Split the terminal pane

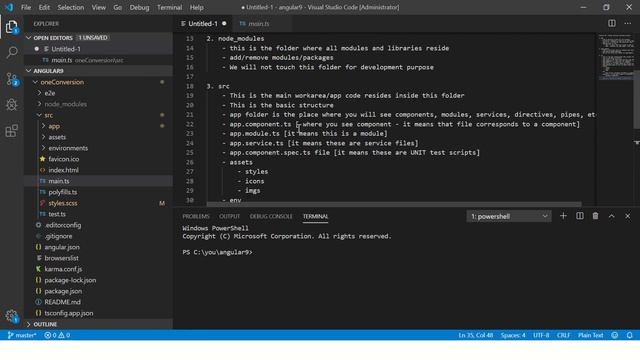click(x=580, y=216)
